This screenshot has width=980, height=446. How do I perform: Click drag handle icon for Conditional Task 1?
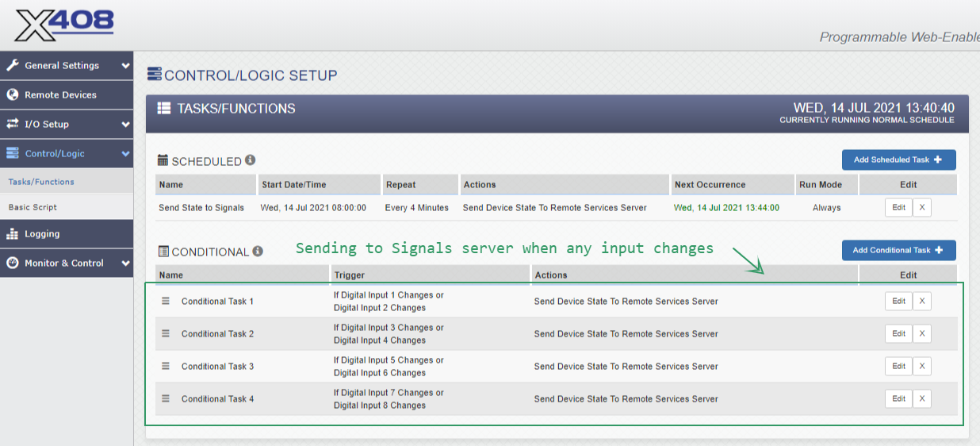click(x=166, y=301)
